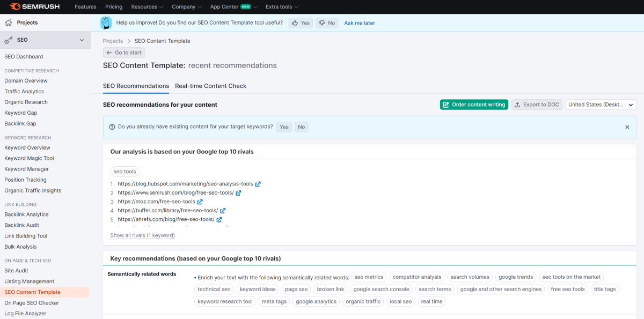Open Organic Traffic Insights in sidebar

click(33, 190)
